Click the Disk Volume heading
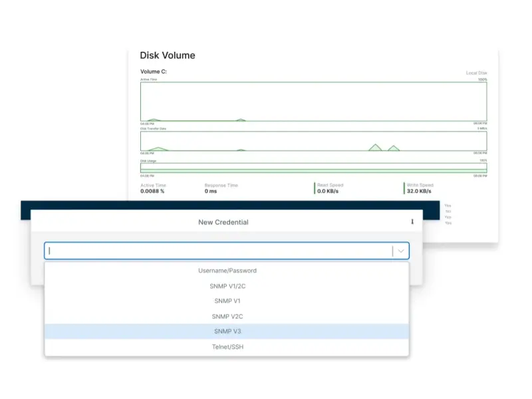532x399 pixels. coord(167,56)
